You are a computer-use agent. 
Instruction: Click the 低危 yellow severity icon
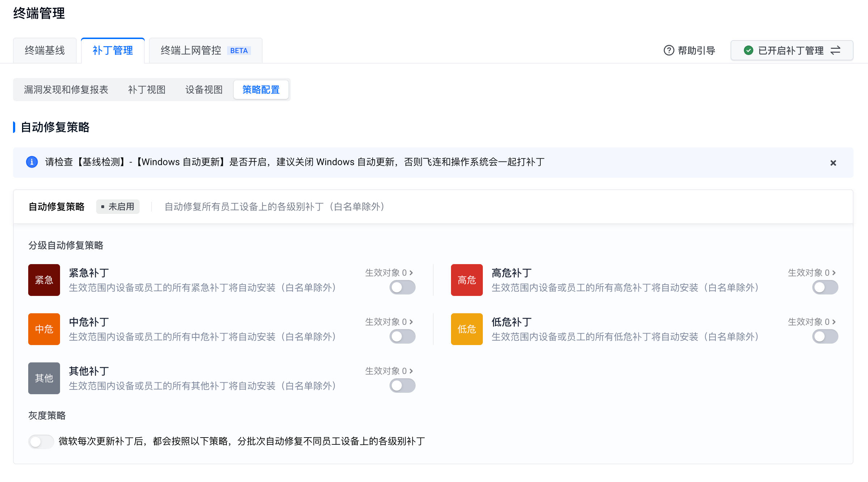(x=467, y=329)
